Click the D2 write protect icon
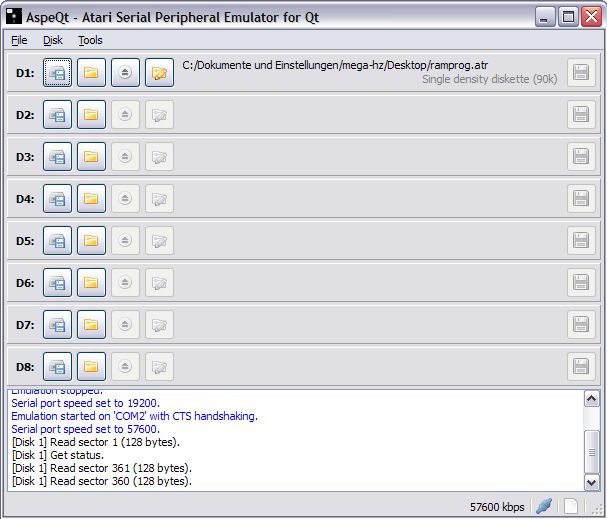 click(x=159, y=115)
